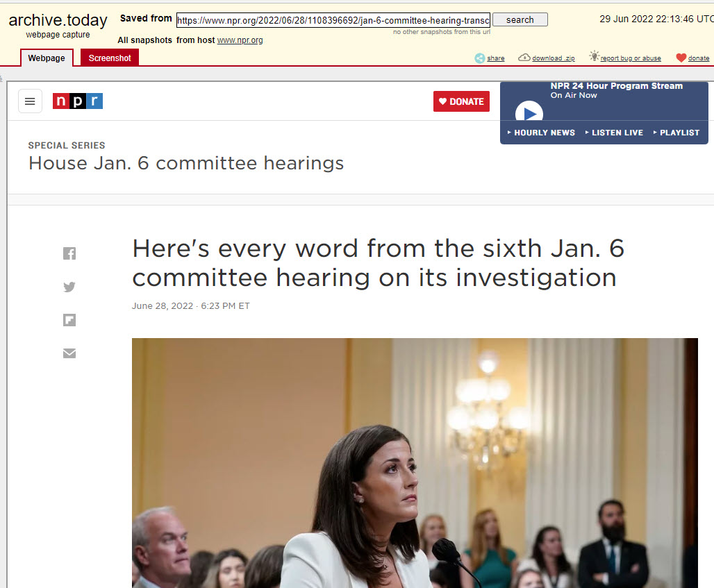Viewport: 714px width, 588px height.
Task: Switch to the Webpage tab
Action: pyautogui.click(x=47, y=58)
